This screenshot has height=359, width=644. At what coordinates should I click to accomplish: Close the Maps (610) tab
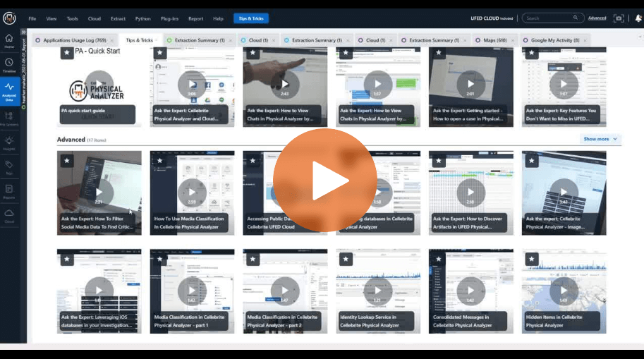coord(512,40)
